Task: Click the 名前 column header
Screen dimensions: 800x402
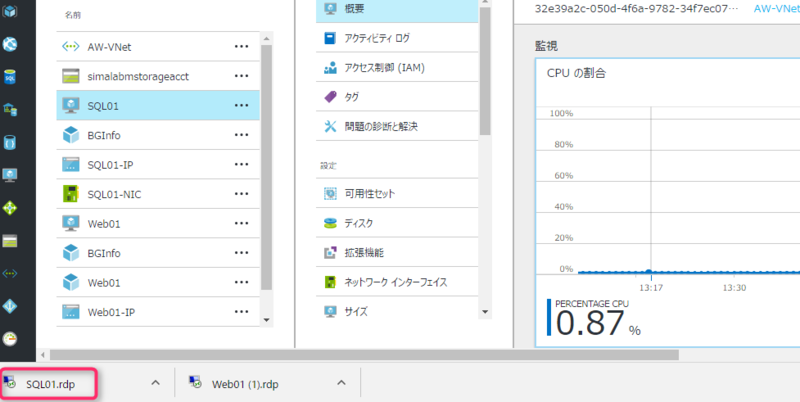Action: click(x=72, y=15)
